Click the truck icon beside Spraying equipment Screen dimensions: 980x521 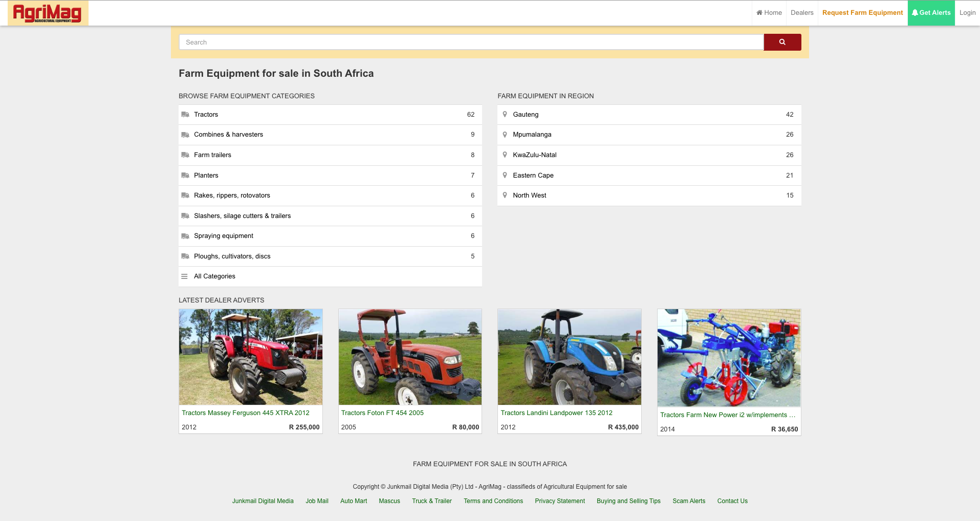pyautogui.click(x=185, y=236)
